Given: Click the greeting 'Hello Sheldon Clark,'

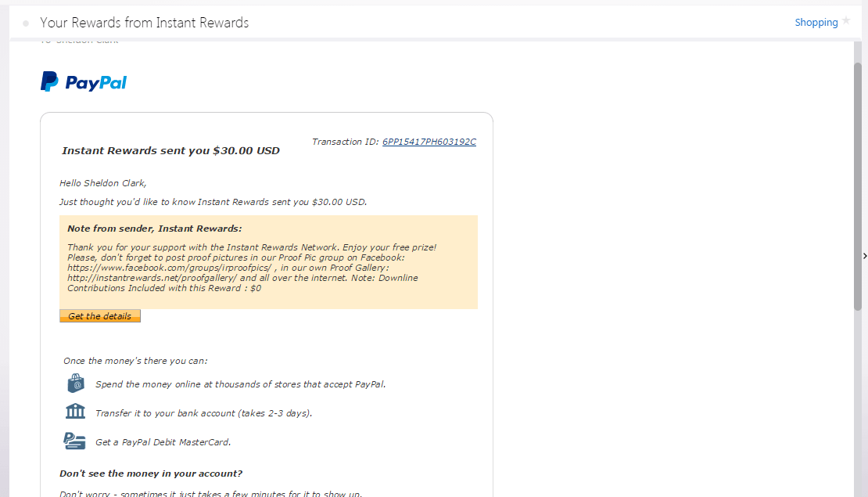Looking at the screenshot, I should point(103,183).
